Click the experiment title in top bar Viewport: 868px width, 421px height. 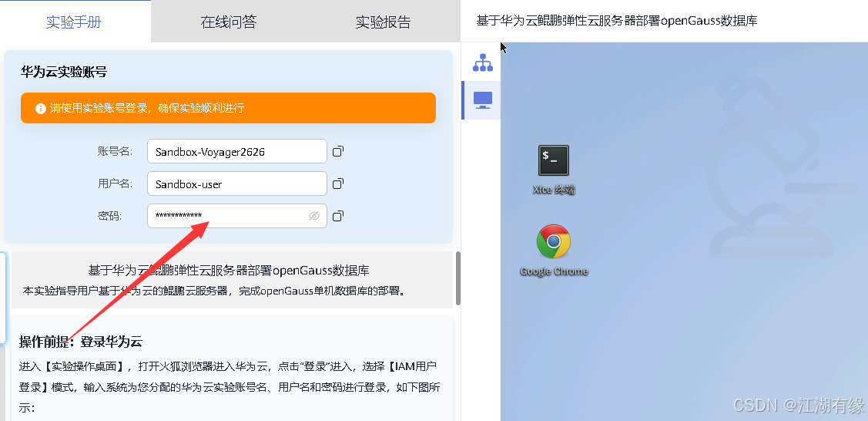point(617,21)
